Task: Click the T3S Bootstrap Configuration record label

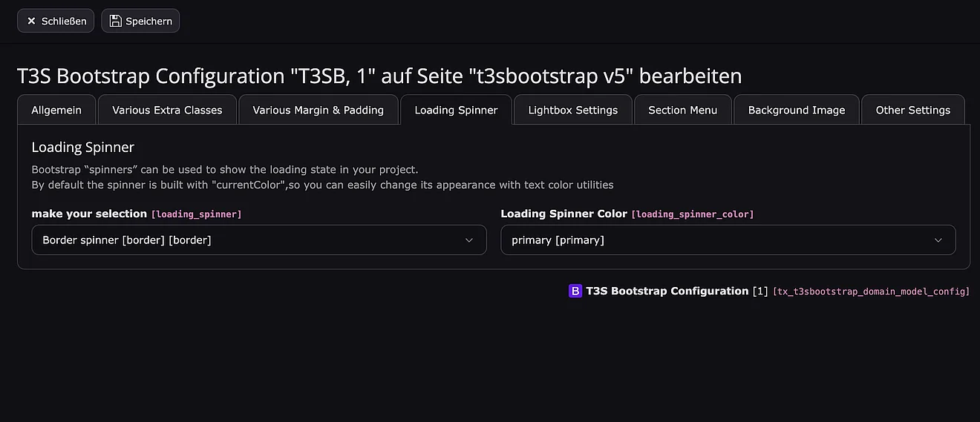Action: [x=667, y=291]
